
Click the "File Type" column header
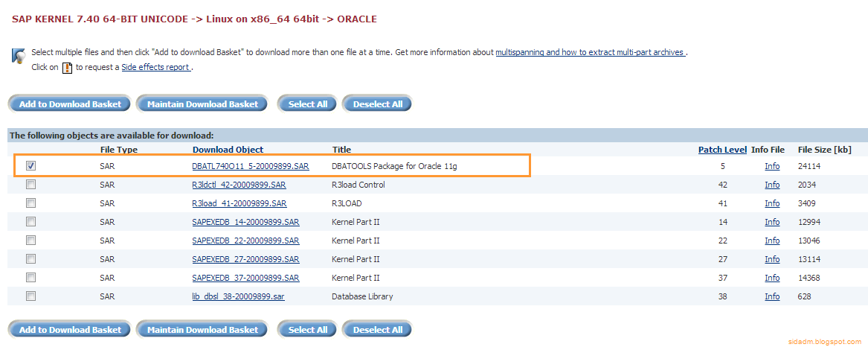(x=118, y=149)
